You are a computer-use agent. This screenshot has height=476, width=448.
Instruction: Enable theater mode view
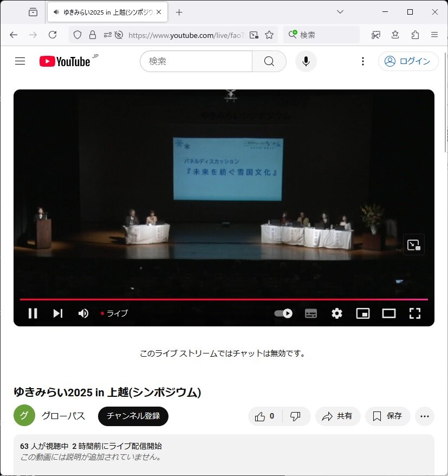point(389,313)
